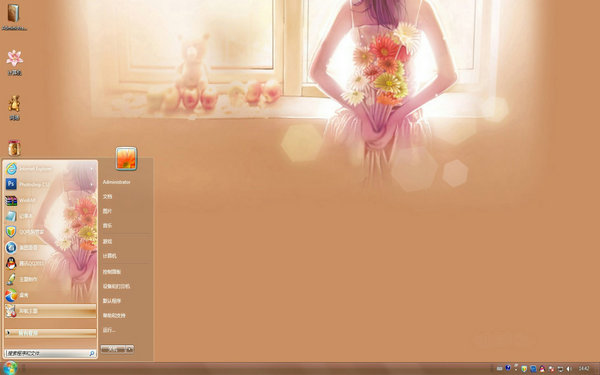Viewport: 600px width, 375px height.
Task: Open the QQ penguin tray icon
Action: tap(542, 369)
